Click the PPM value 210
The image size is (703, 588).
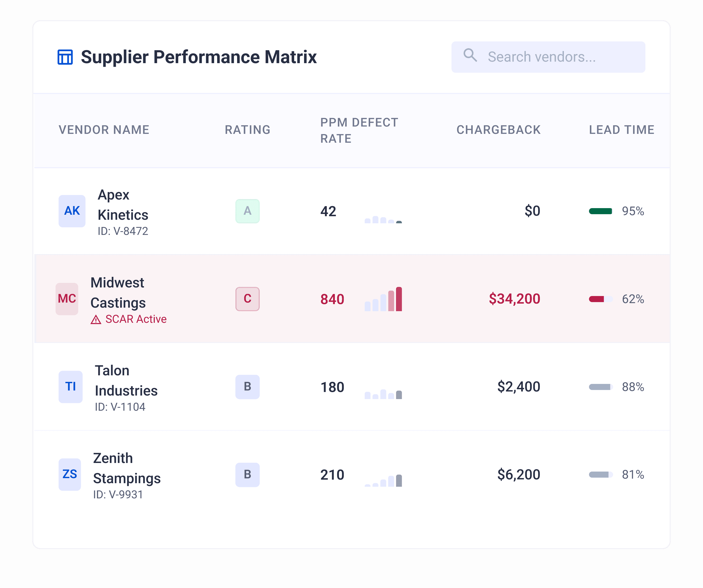click(332, 475)
